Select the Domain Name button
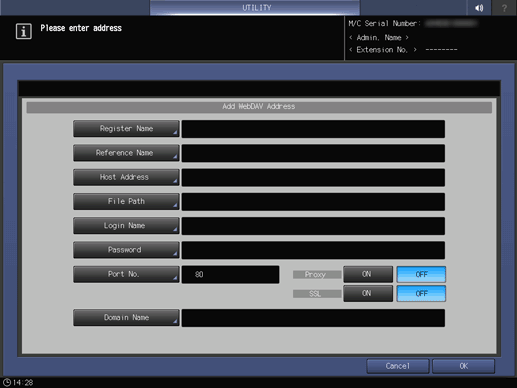517x388 pixels. 126,318
